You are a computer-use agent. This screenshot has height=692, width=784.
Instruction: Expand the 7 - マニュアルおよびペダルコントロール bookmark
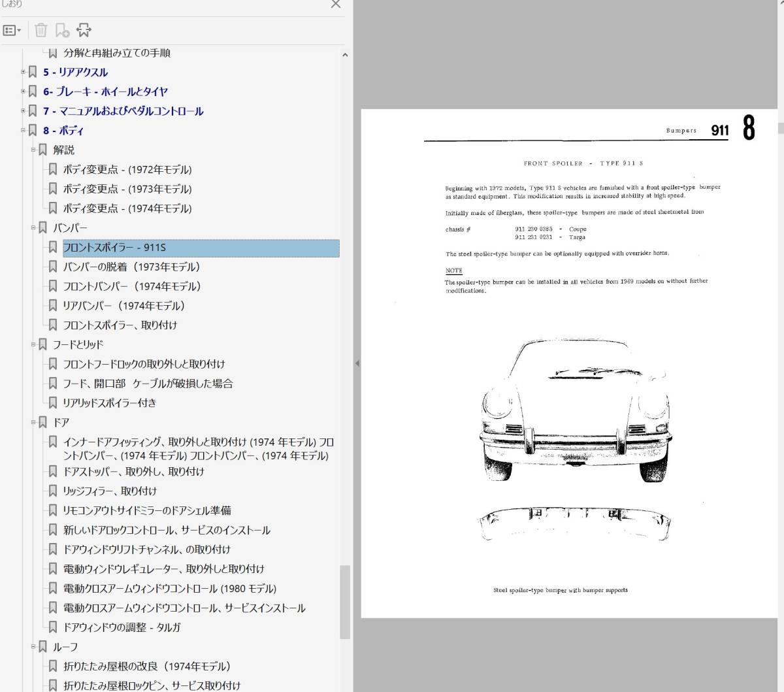click(23, 111)
